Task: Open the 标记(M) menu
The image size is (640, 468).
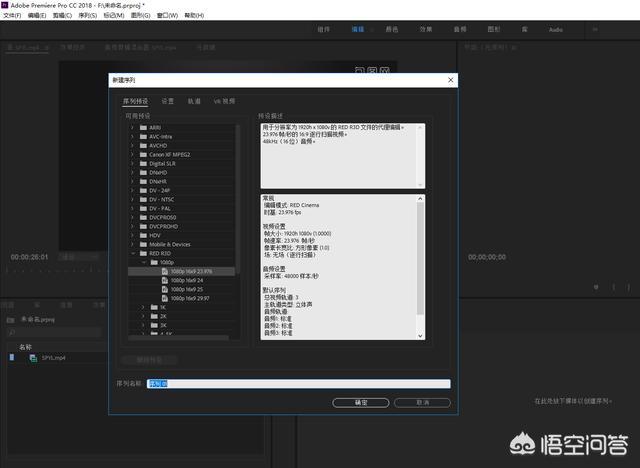Action: tap(113, 16)
